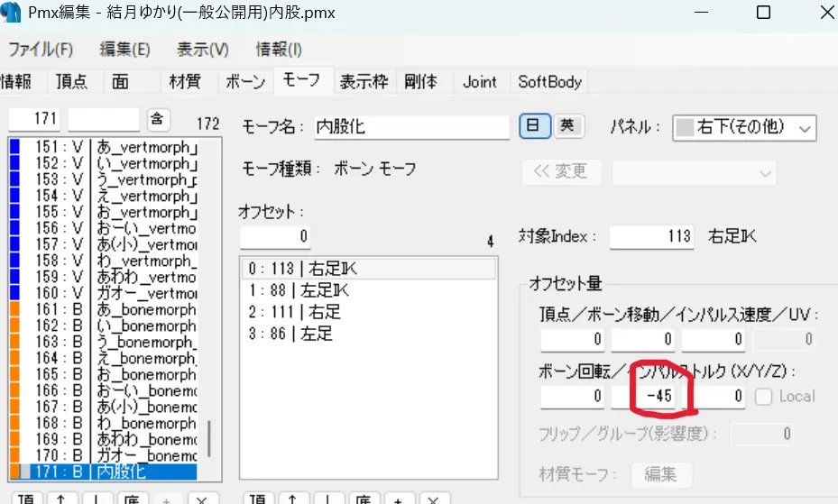Screen dimensions: 838x504
Task: Expand the disabled combo box beside 変更
Action: (694, 172)
